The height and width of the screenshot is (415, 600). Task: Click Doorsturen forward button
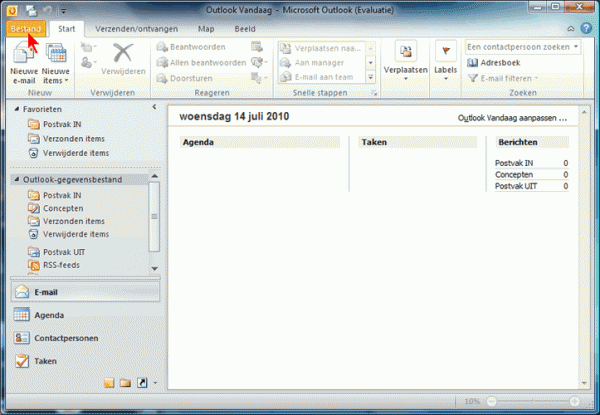pos(185,78)
